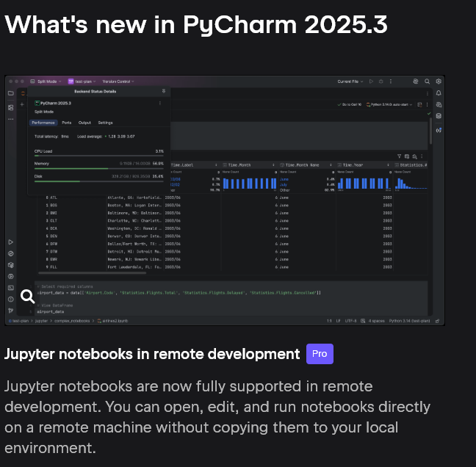Click the test-plan breadcrumb in status bar
The height and width of the screenshot is (467, 476).
[18, 321]
